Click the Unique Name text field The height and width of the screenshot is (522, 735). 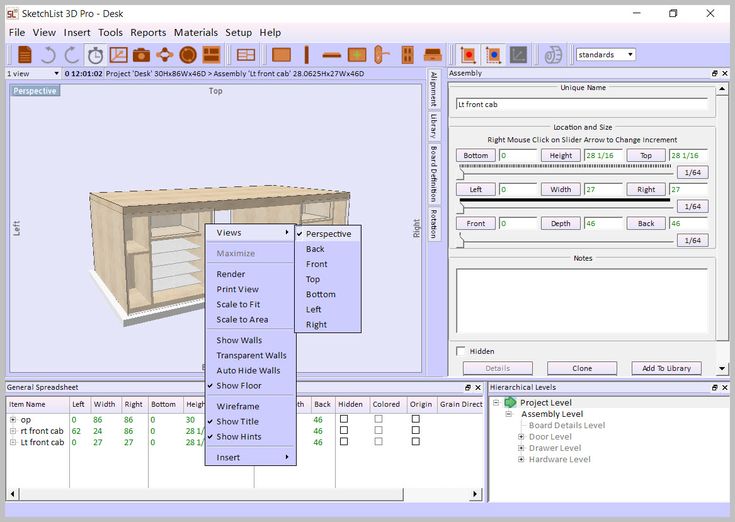click(x=581, y=103)
